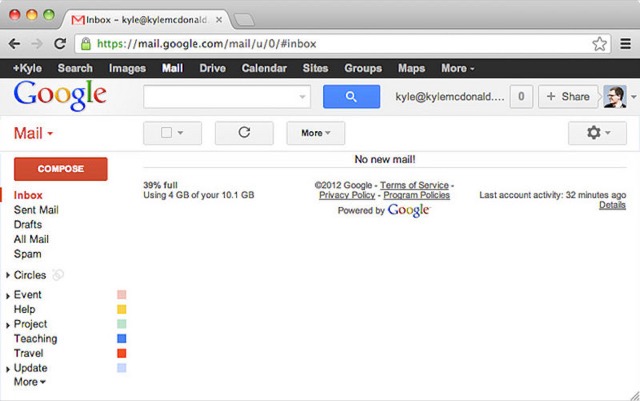Open All Mail folder

(31, 239)
